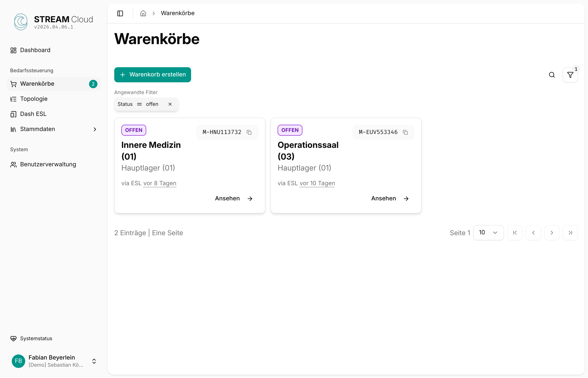The image size is (588, 378).
Task: Copy the cart number M-EUV553346
Action: pos(406,132)
